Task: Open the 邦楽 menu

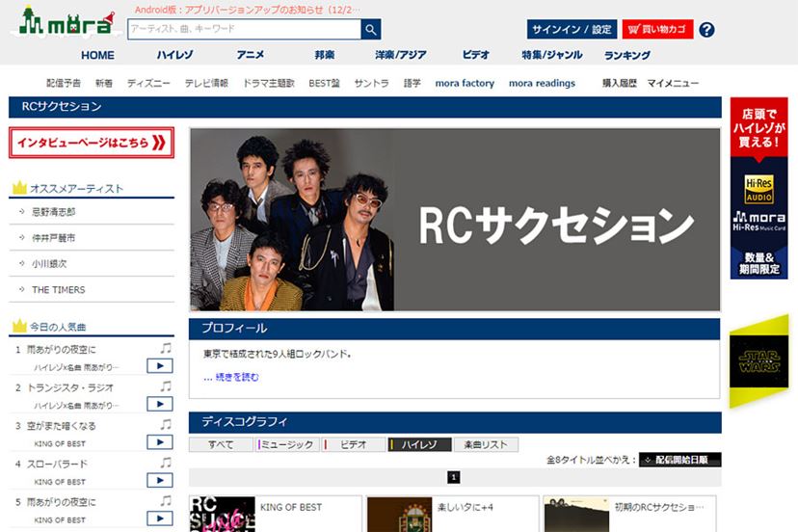Action: click(x=325, y=55)
